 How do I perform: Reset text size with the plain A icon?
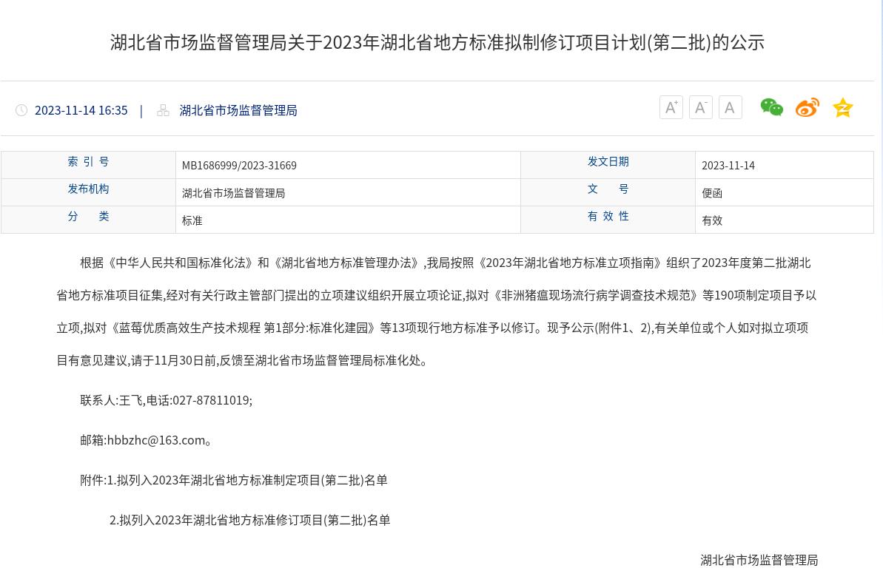tap(730, 108)
